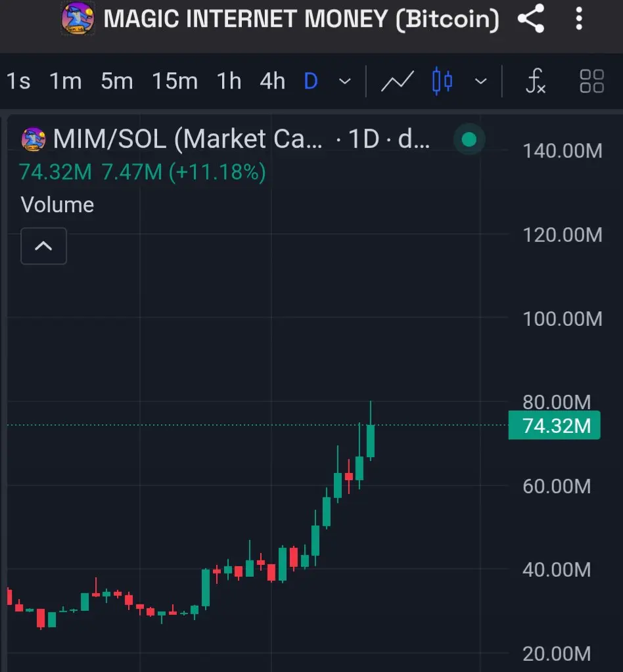Viewport: 623px width, 672px height.
Task: Open the share icon in the header
Action: click(x=531, y=18)
